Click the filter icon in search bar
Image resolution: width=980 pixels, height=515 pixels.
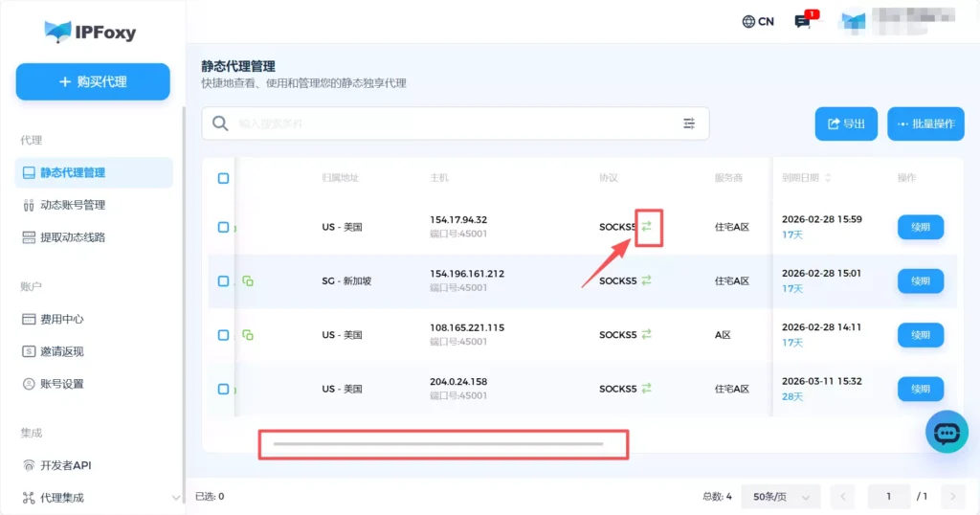pyautogui.click(x=689, y=123)
